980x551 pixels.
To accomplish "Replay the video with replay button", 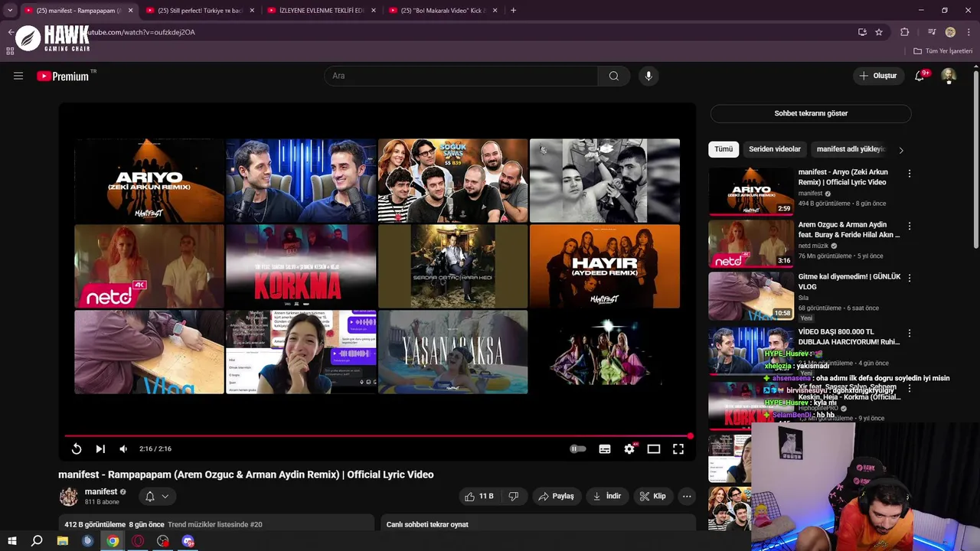I will click(x=77, y=449).
